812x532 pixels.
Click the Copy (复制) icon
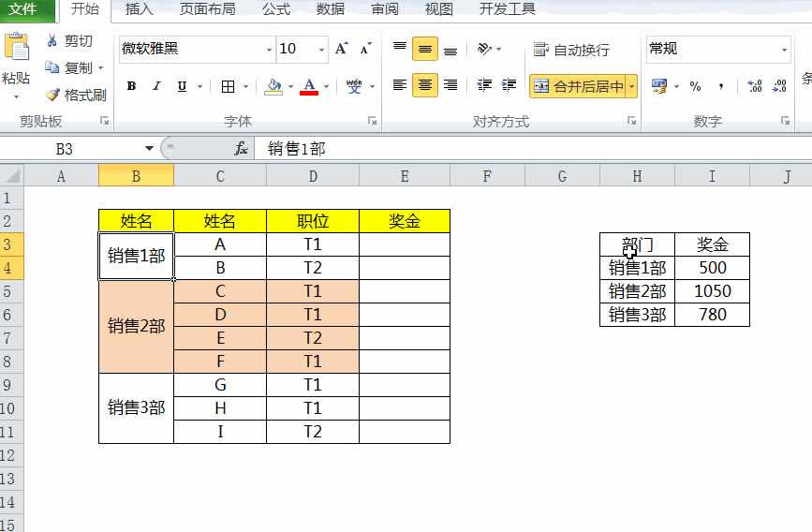tap(52, 67)
